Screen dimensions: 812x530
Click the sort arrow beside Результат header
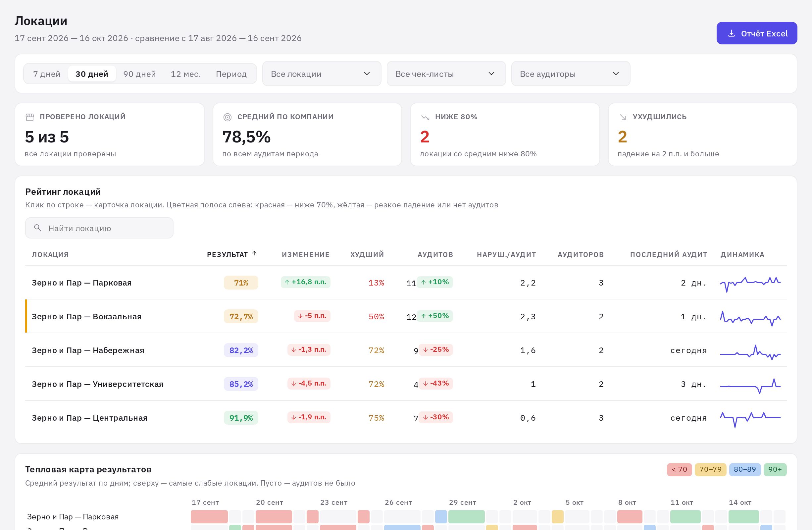pyautogui.click(x=254, y=253)
